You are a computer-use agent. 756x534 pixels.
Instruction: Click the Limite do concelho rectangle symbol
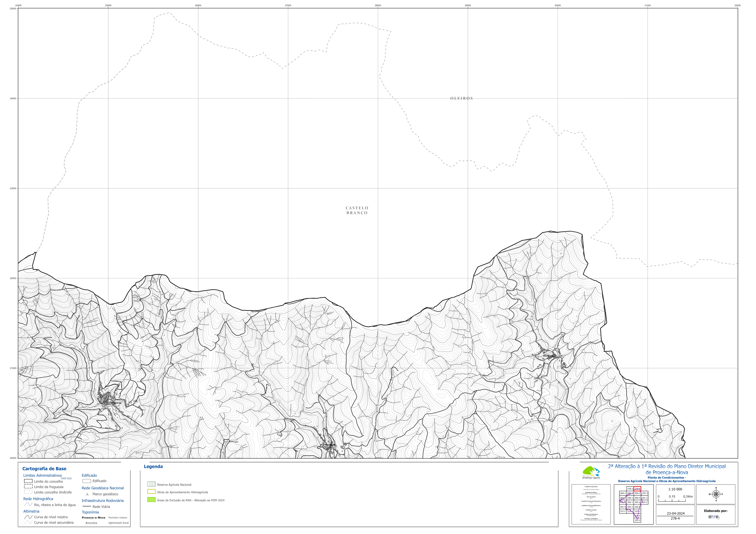pyautogui.click(x=28, y=481)
